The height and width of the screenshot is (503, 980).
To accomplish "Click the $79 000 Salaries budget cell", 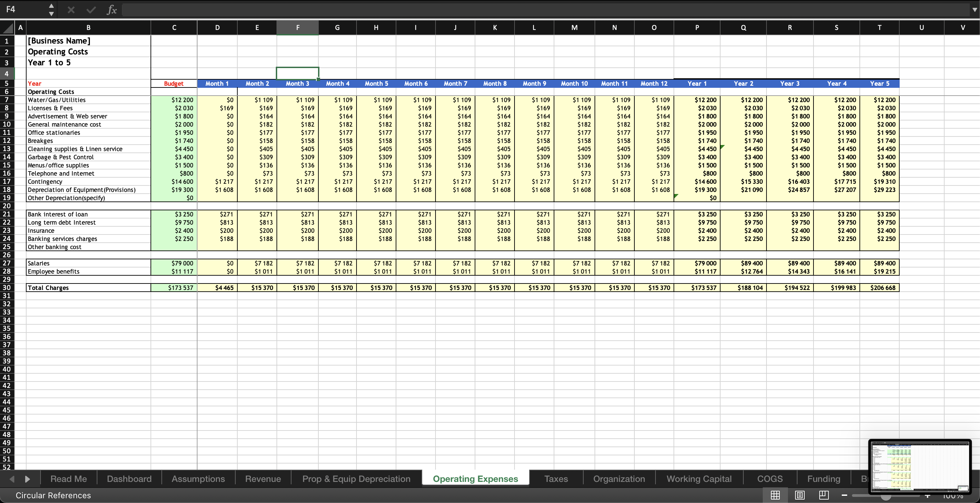I will click(x=174, y=263).
